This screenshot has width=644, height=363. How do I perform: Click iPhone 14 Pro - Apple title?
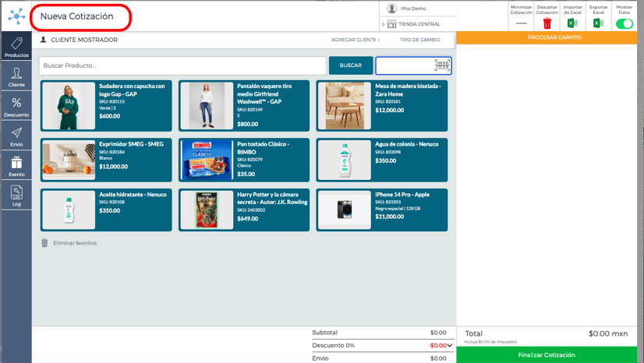tap(402, 195)
